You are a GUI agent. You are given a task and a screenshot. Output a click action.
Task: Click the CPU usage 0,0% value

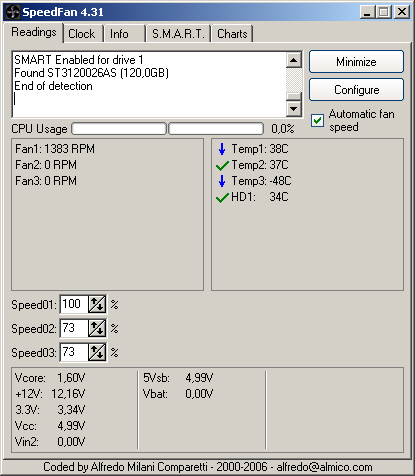(x=283, y=129)
